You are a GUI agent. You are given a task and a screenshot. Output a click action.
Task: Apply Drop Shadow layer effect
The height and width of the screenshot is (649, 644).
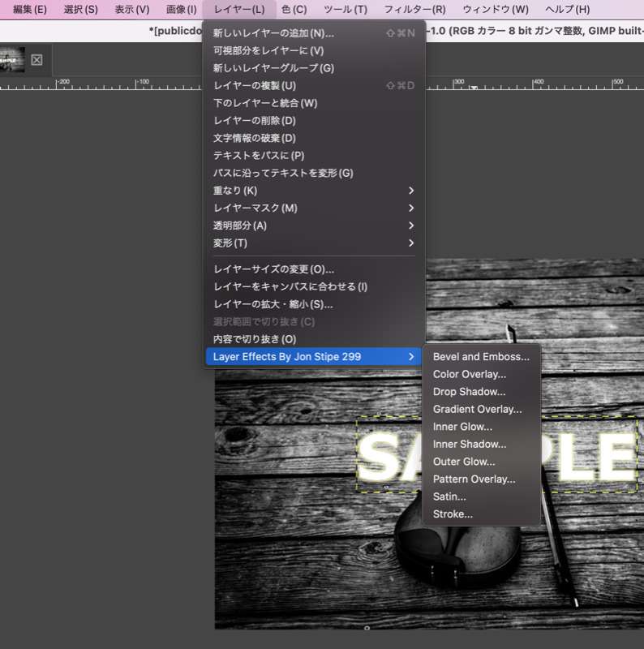(469, 392)
